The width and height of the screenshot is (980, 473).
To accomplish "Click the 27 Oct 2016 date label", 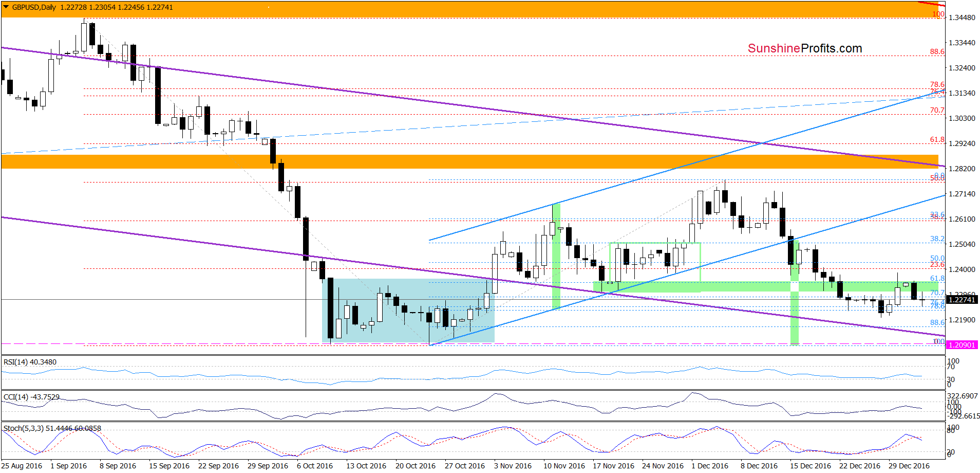I will 465,466.
